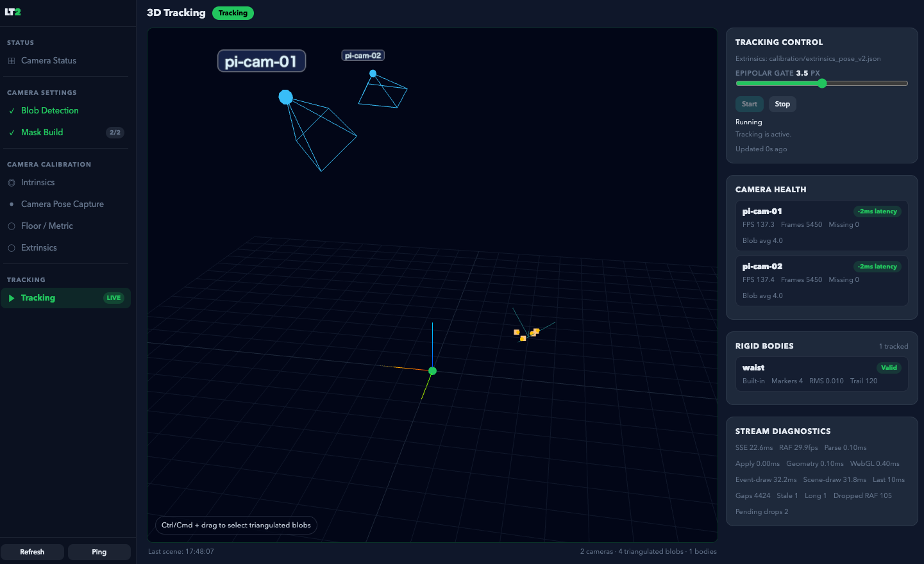The height and width of the screenshot is (564, 924).
Task: Click the Tracking play arrow icon
Action: click(12, 298)
